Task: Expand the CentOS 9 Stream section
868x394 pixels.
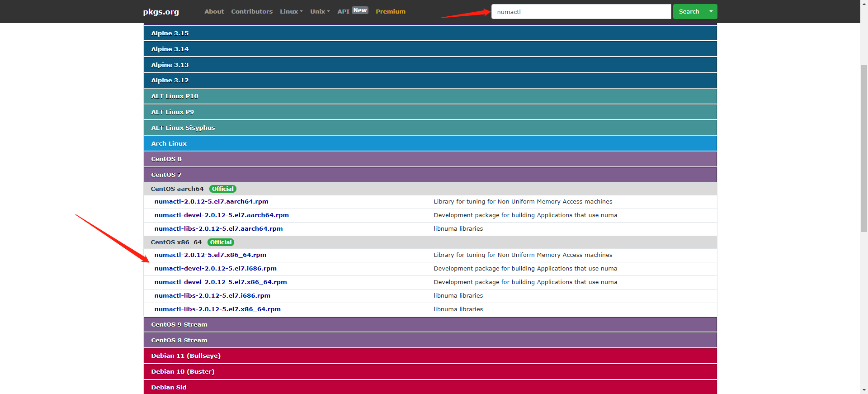Action: (x=430, y=324)
